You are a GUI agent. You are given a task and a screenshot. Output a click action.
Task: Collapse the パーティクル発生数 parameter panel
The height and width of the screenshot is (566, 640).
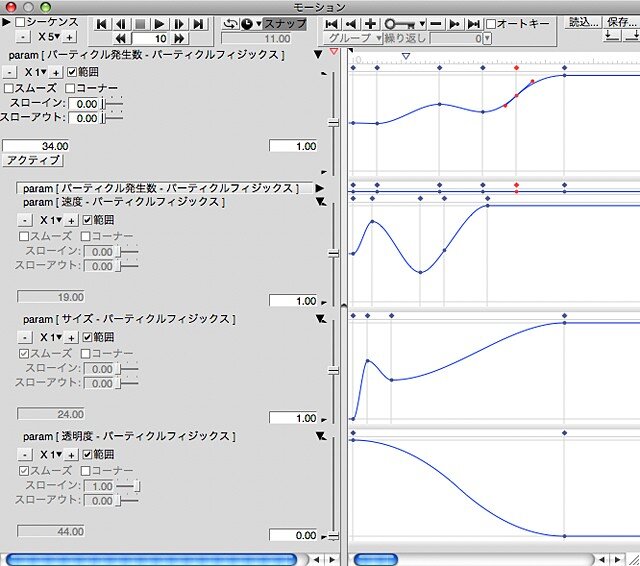pos(318,54)
